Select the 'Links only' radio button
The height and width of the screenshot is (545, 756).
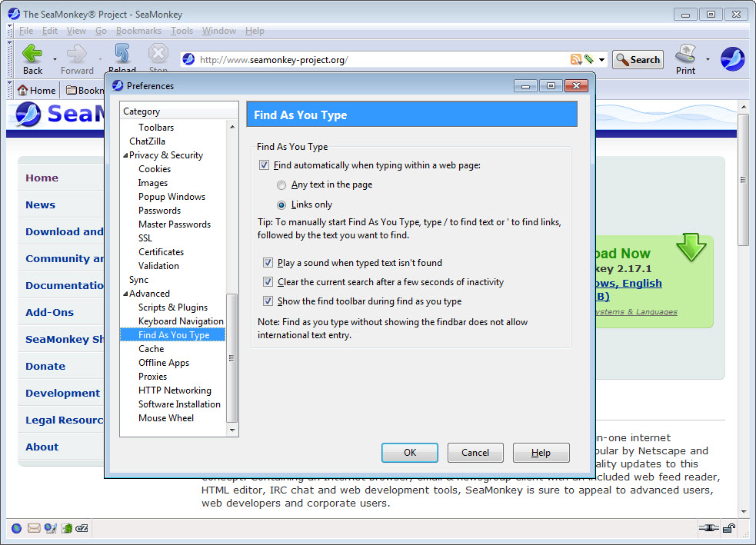(281, 204)
